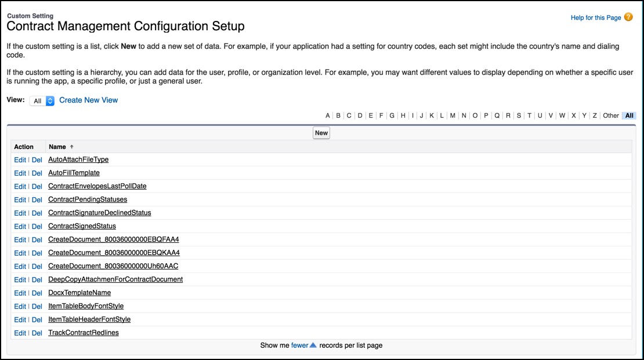Edit the TrackContractRedlines row
644x360 pixels.
tap(20, 333)
